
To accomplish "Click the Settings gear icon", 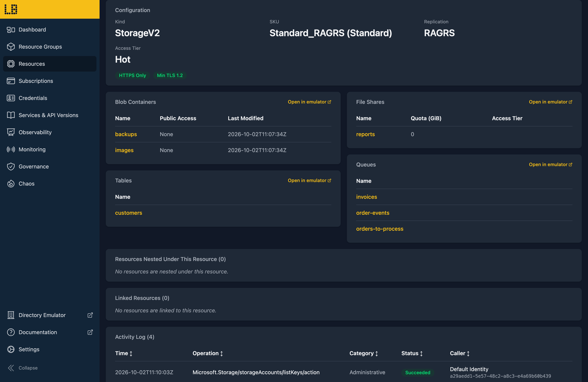I will click(x=11, y=349).
